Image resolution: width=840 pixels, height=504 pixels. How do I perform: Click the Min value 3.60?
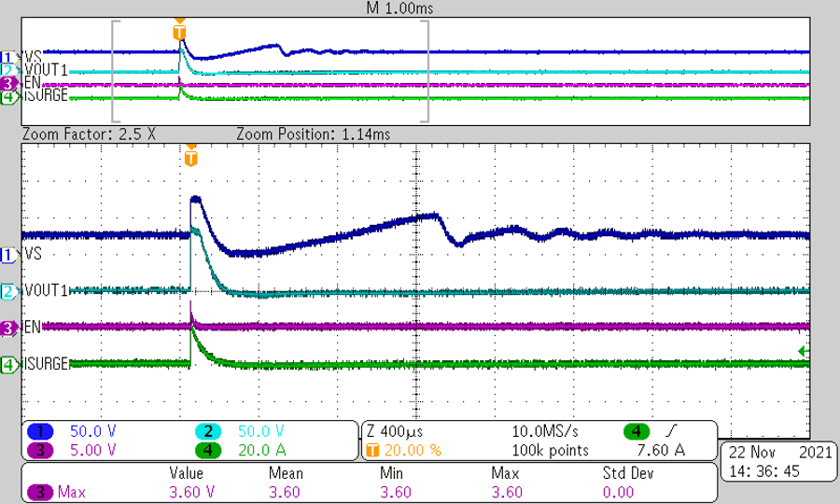pyautogui.click(x=396, y=492)
